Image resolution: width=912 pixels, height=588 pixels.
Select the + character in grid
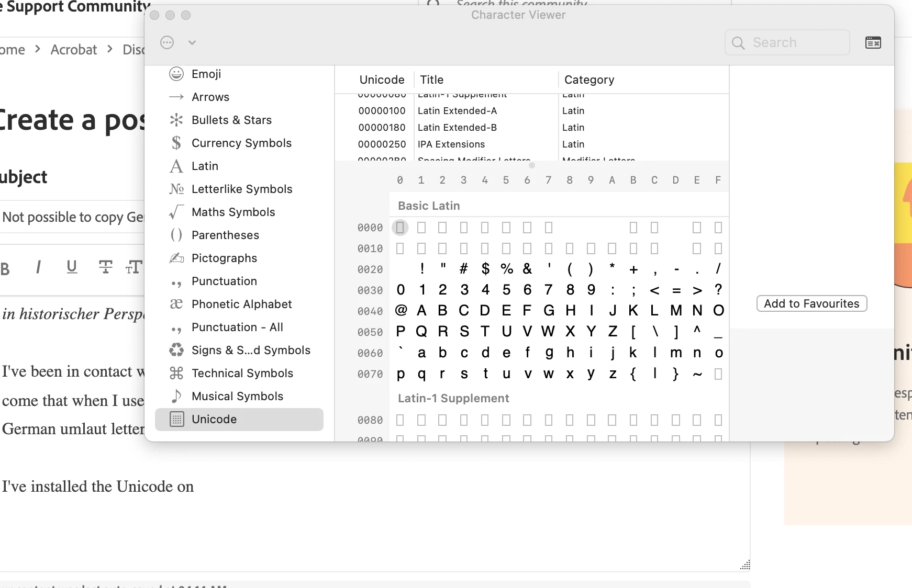[x=633, y=269]
